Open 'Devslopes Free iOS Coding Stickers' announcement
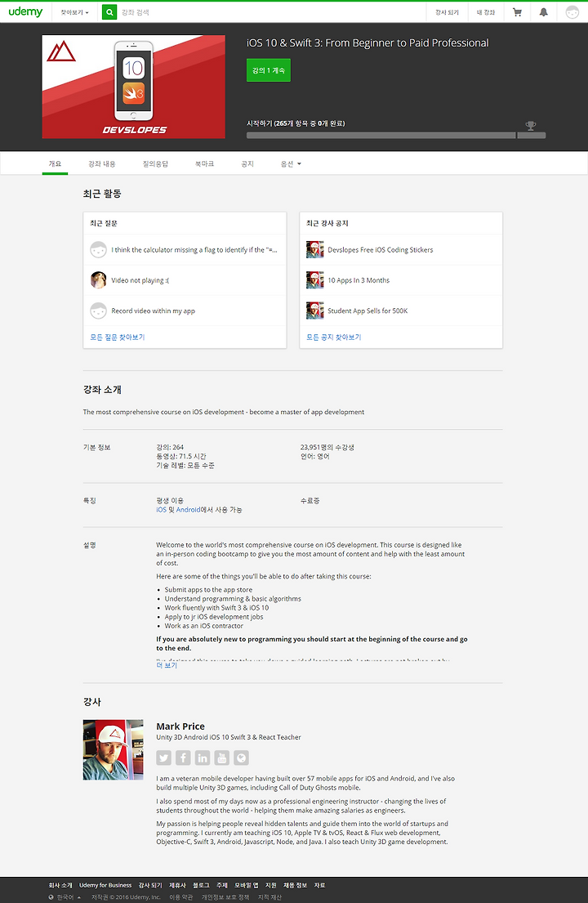The height and width of the screenshot is (903, 588). coord(381,250)
